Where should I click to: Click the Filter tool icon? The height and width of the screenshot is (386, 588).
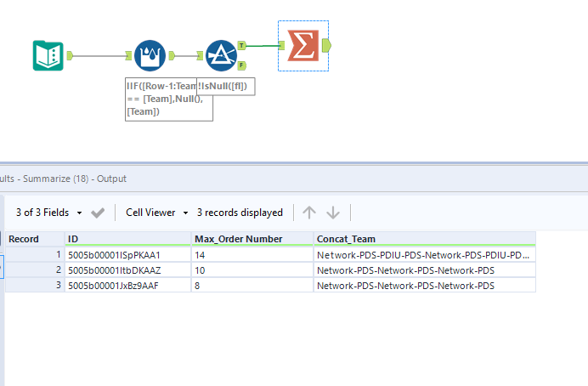click(x=221, y=56)
